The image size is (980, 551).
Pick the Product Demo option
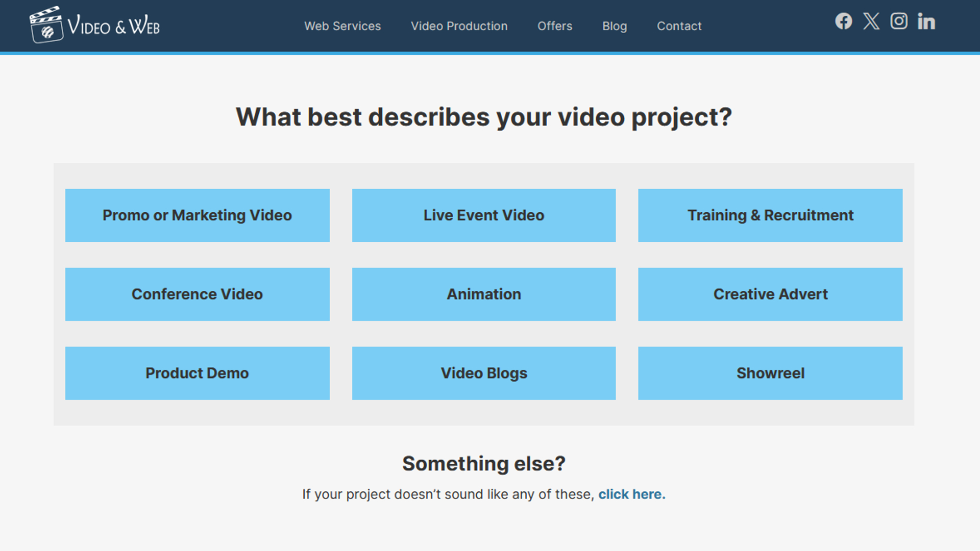197,373
